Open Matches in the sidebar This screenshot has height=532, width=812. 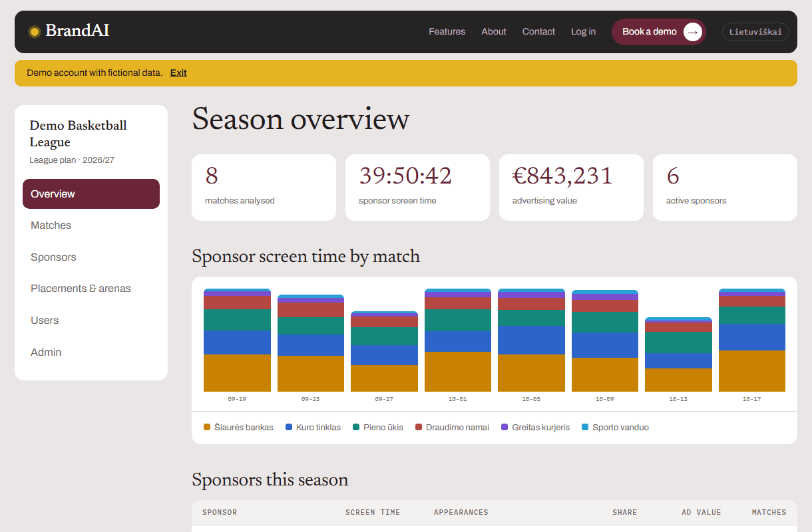pyautogui.click(x=91, y=225)
